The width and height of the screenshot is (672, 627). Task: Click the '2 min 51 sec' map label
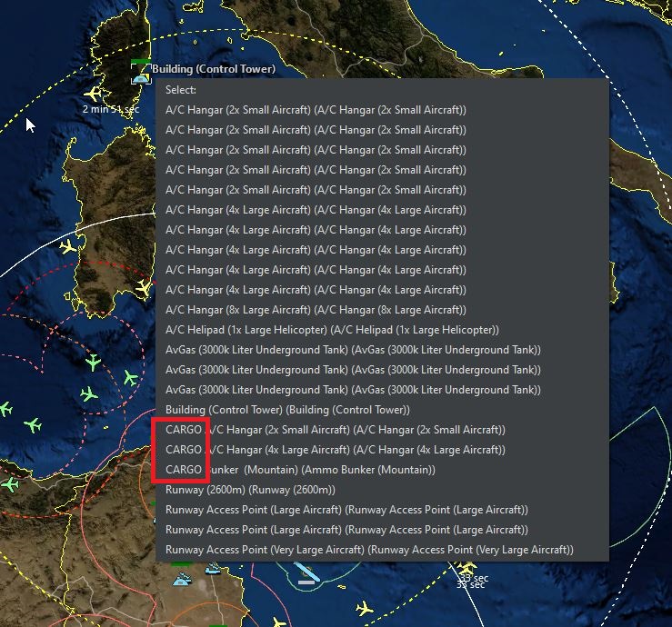coord(111,109)
